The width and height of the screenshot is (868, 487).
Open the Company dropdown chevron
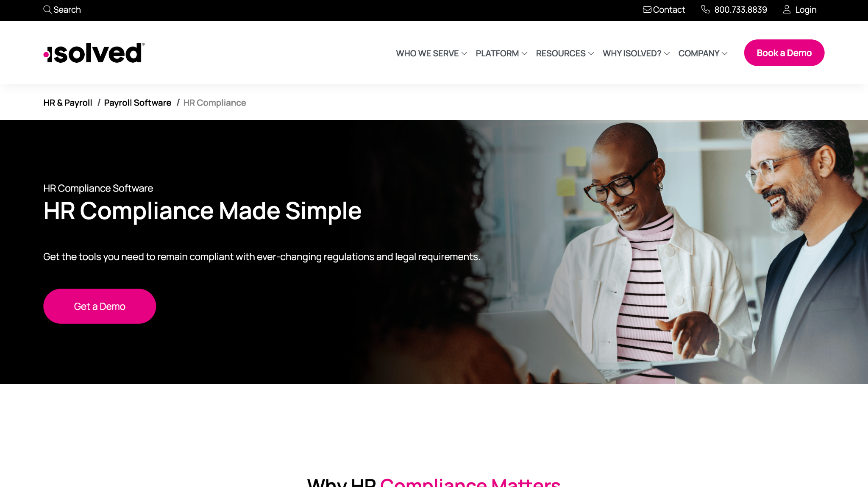(725, 53)
